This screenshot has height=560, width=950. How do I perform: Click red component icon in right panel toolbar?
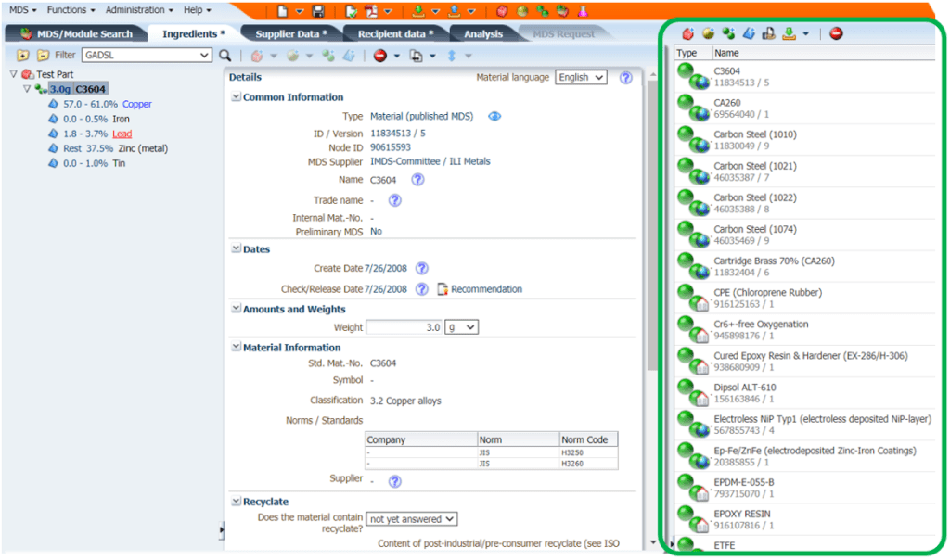pos(687,34)
